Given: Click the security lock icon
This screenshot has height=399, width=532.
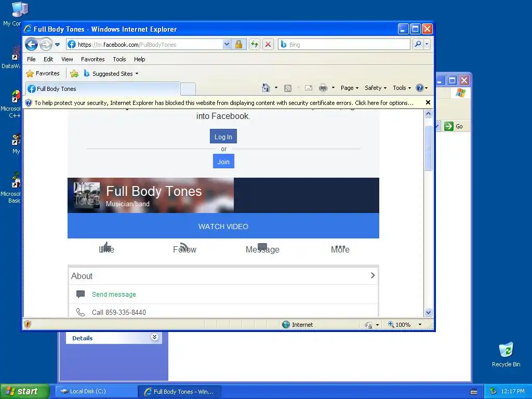Looking at the screenshot, I should (239, 45).
